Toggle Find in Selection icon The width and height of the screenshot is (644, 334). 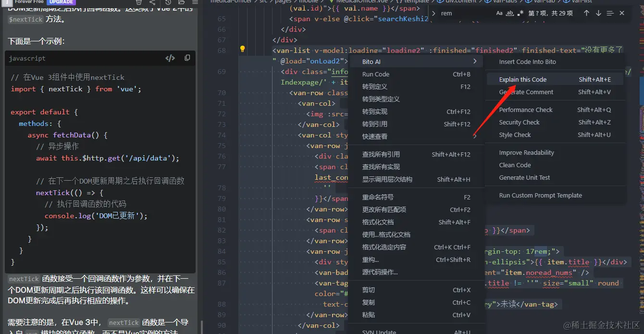[610, 13]
